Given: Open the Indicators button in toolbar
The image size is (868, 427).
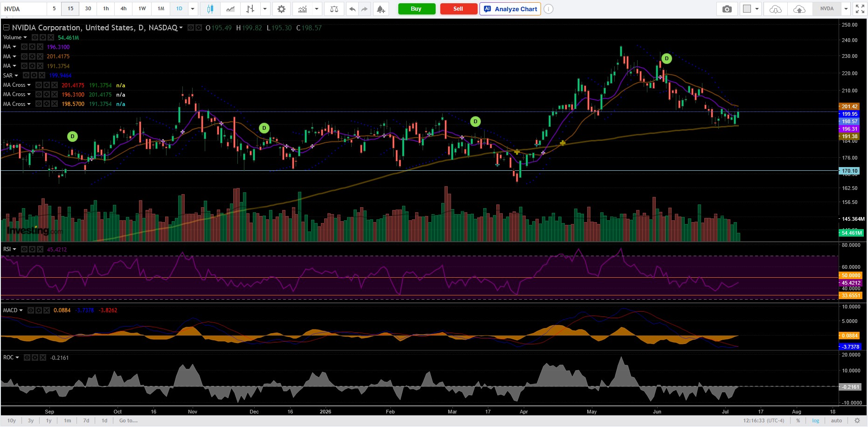Looking at the screenshot, I should [x=303, y=9].
